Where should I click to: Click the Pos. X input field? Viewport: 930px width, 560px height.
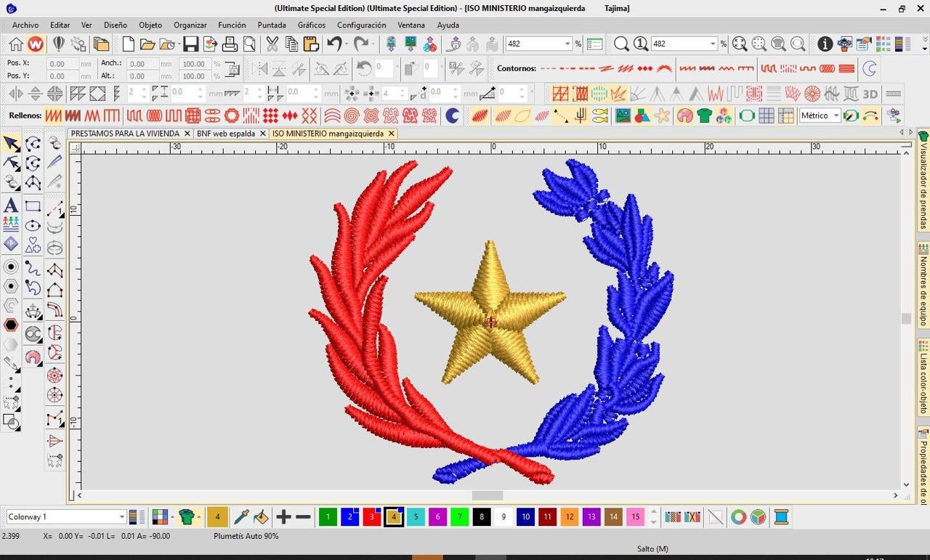coord(62,64)
